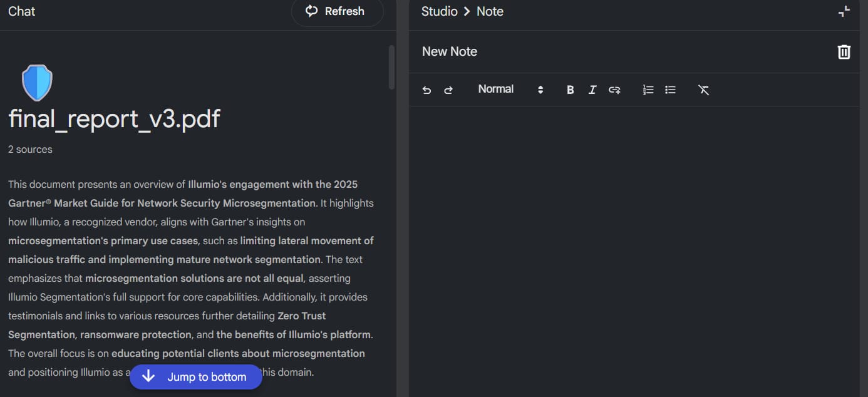Collapse the note panel with shrink icon
The height and width of the screenshot is (397, 868).
coord(844,11)
